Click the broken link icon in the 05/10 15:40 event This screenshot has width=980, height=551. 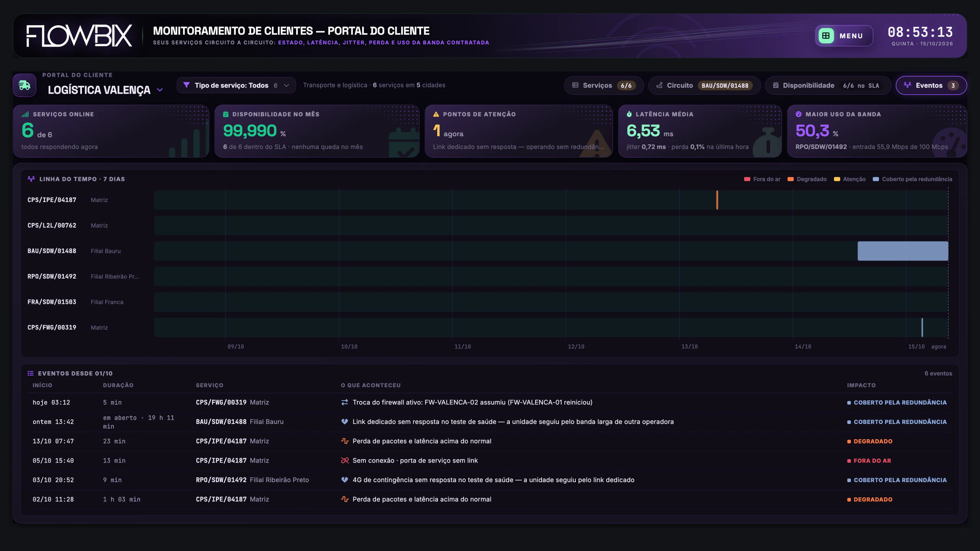(345, 460)
